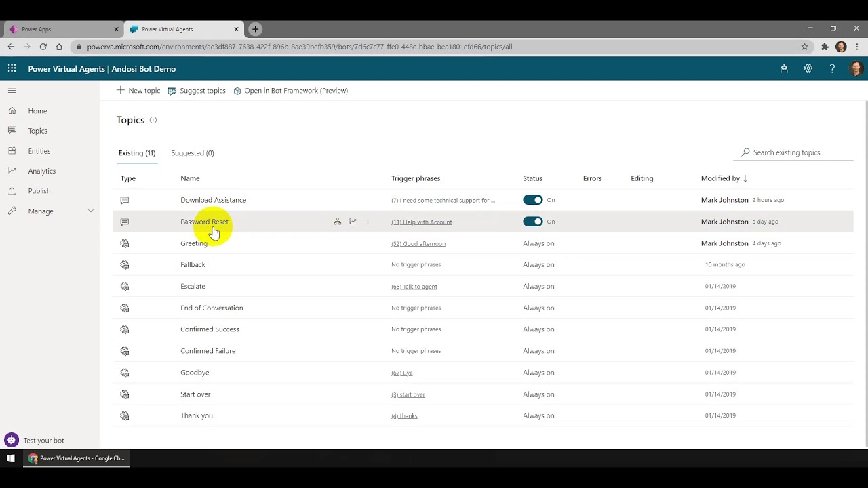Viewport: 868px width, 488px height.
Task: Open the End of Conversation topic
Action: tap(212, 308)
